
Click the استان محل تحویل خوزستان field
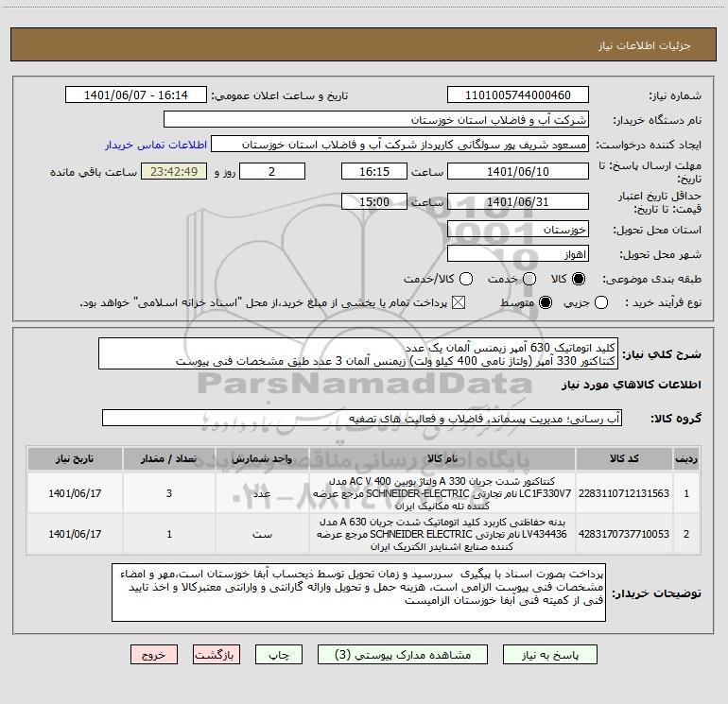click(x=518, y=230)
